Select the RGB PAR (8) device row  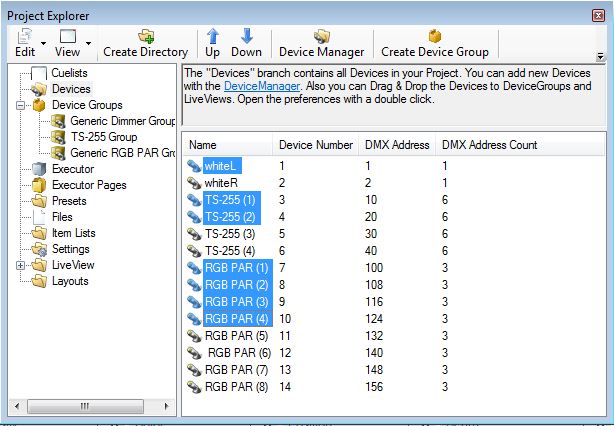(x=236, y=387)
